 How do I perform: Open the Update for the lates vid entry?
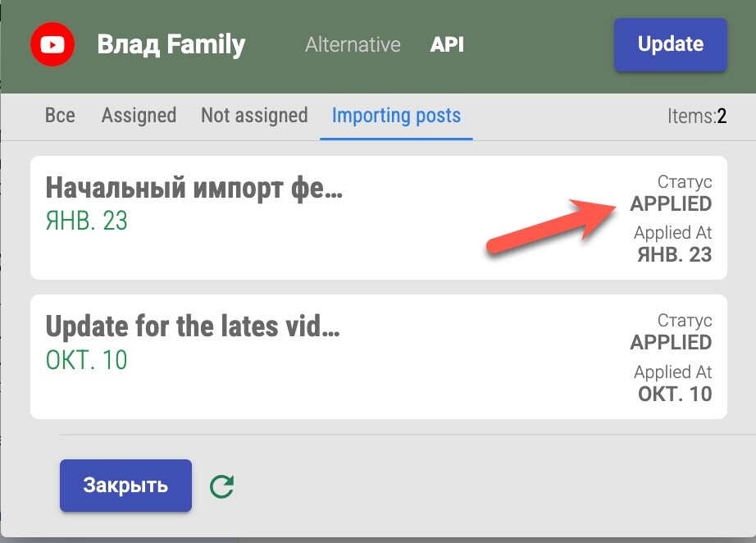pyautogui.click(x=192, y=327)
